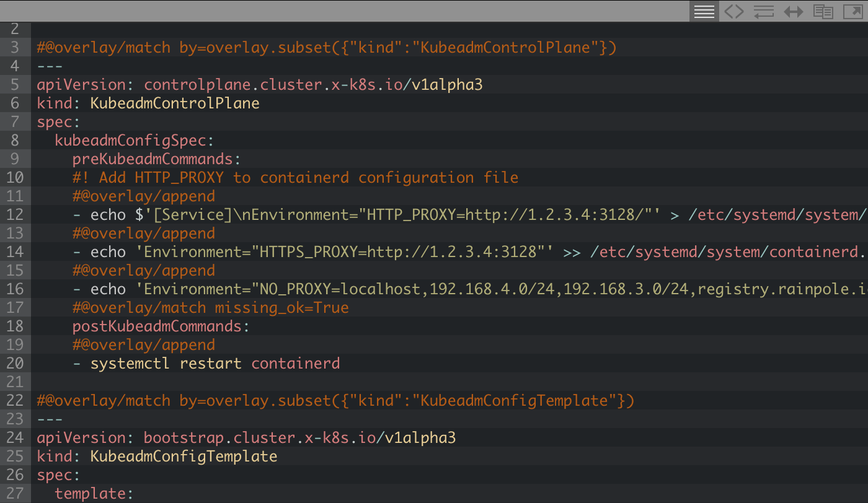868x503 pixels.
Task: Click line number 20 in the gutter
Action: pos(15,364)
